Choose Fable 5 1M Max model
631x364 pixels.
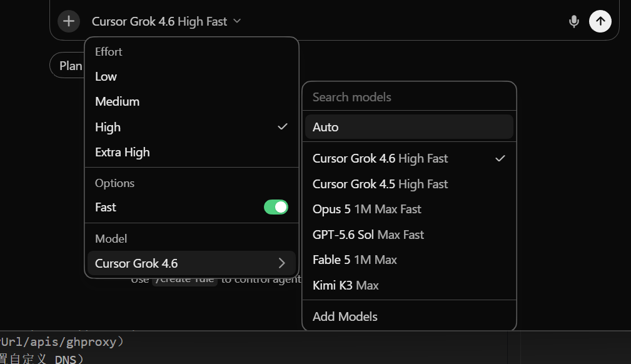pyautogui.click(x=409, y=260)
